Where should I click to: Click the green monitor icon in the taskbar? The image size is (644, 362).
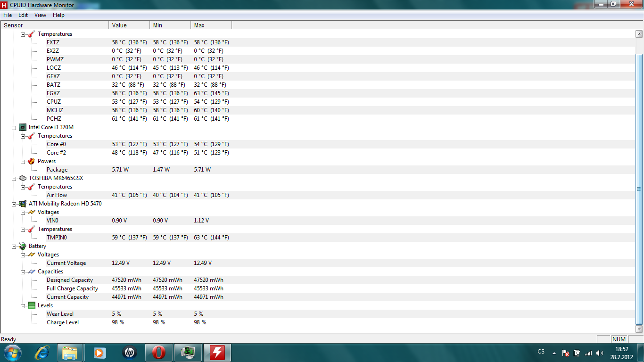[x=188, y=352]
